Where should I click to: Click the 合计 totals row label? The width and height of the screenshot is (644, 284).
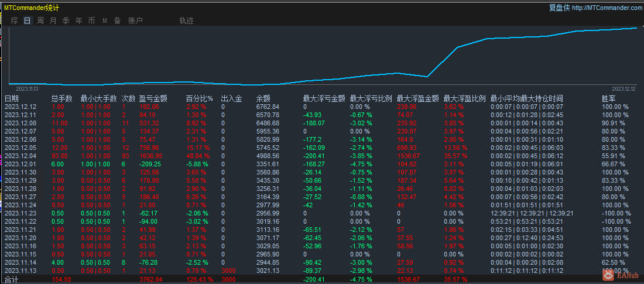point(12,279)
